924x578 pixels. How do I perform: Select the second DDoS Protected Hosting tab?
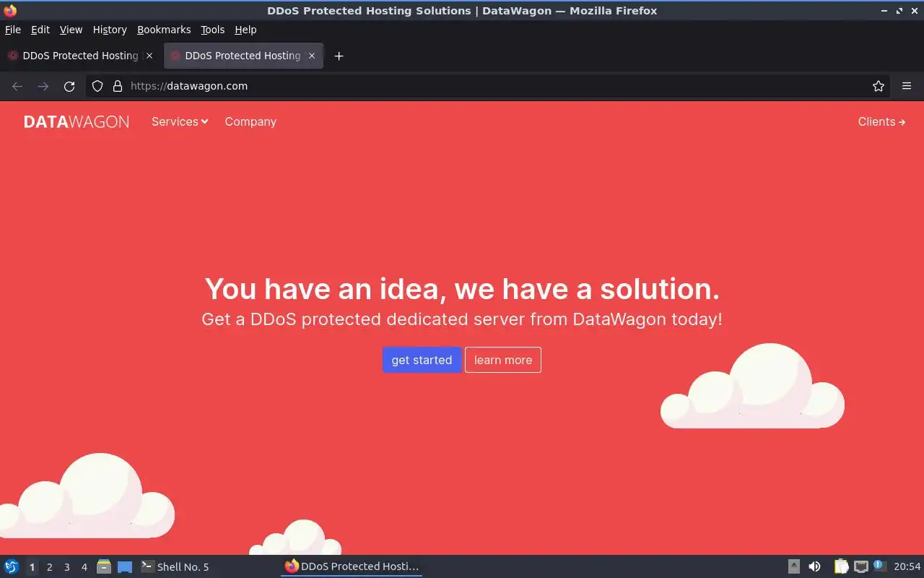(x=243, y=56)
